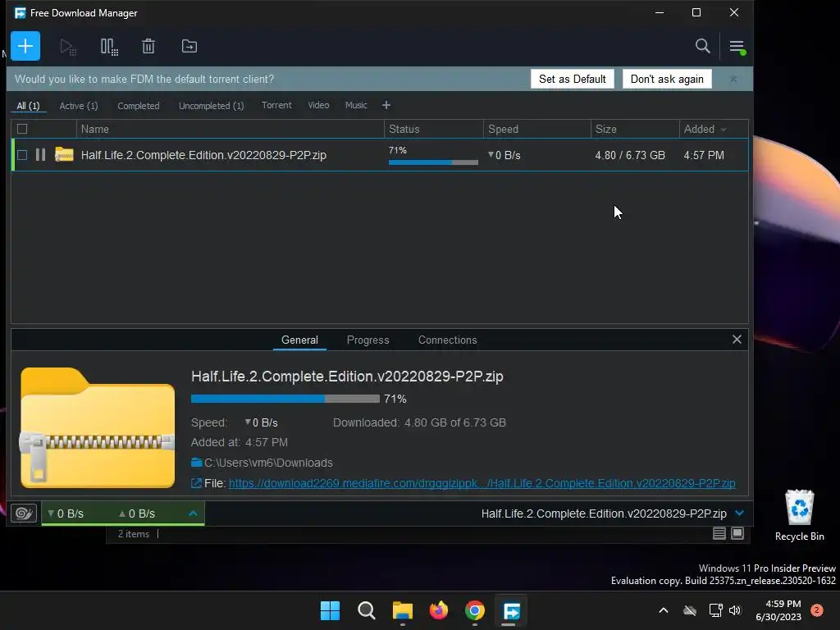This screenshot has width=840, height=630.
Task: Tick checkbox for Half.Life.2 download row
Action: tap(22, 155)
